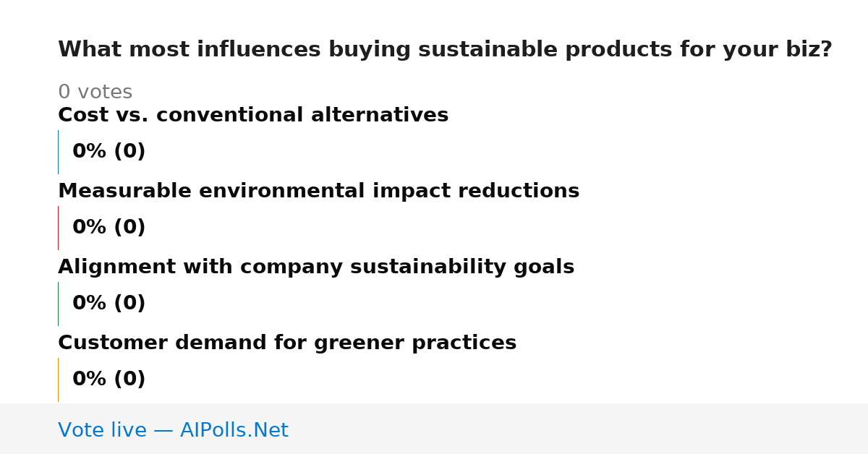Image resolution: width=868 pixels, height=454 pixels.
Task: Click the word 'AIPolls.Net' in footer
Action: click(x=234, y=431)
